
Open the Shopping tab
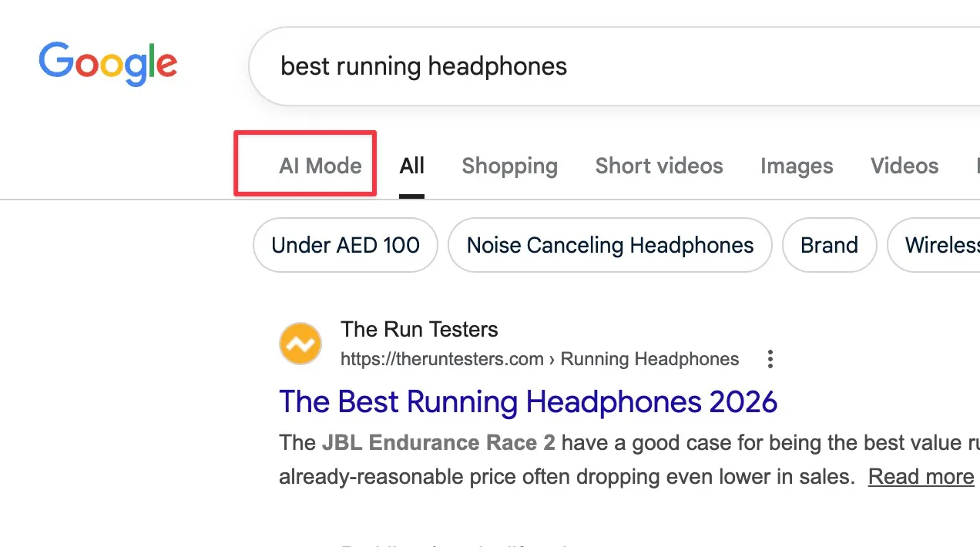pyautogui.click(x=509, y=166)
